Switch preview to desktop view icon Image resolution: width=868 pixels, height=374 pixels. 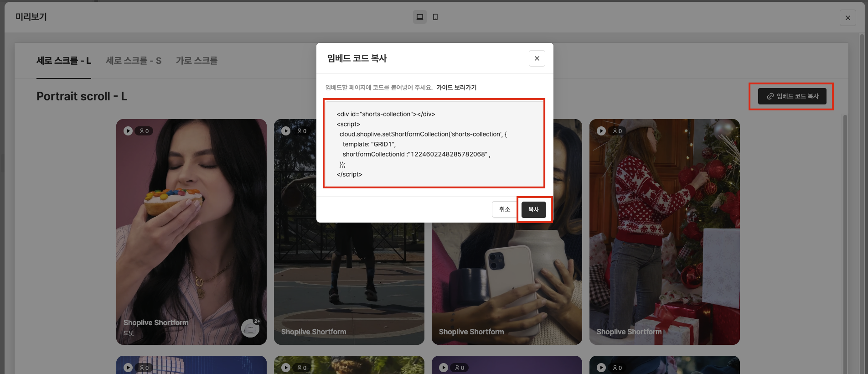click(x=420, y=17)
